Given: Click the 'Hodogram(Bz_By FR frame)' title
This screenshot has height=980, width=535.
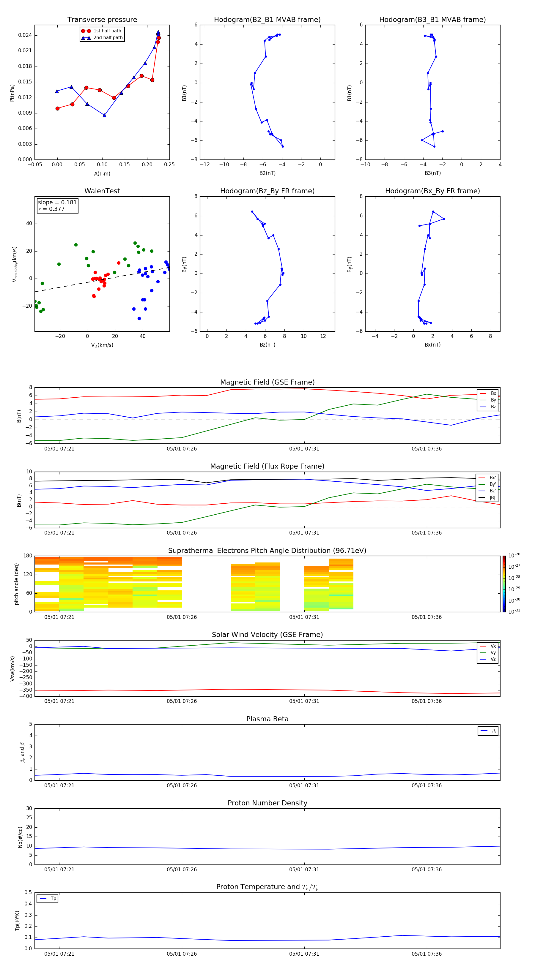Looking at the screenshot, I should click(267, 191).
